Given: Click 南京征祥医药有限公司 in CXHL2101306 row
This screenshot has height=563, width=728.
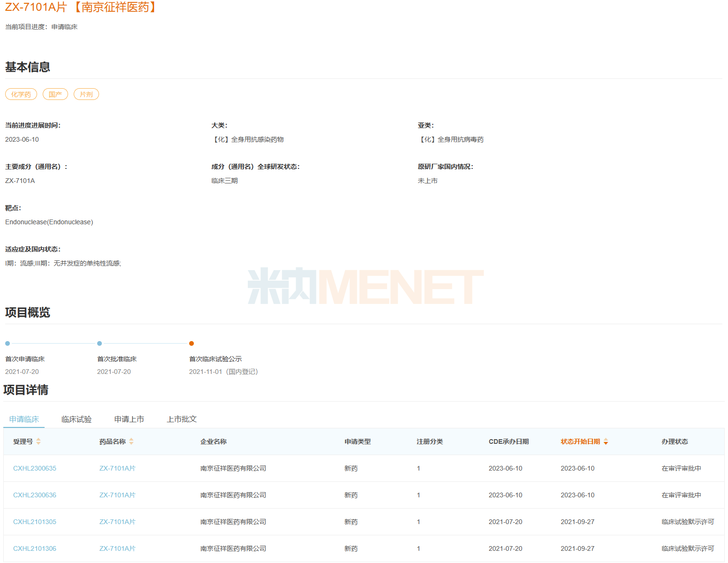Looking at the screenshot, I should (x=233, y=548).
